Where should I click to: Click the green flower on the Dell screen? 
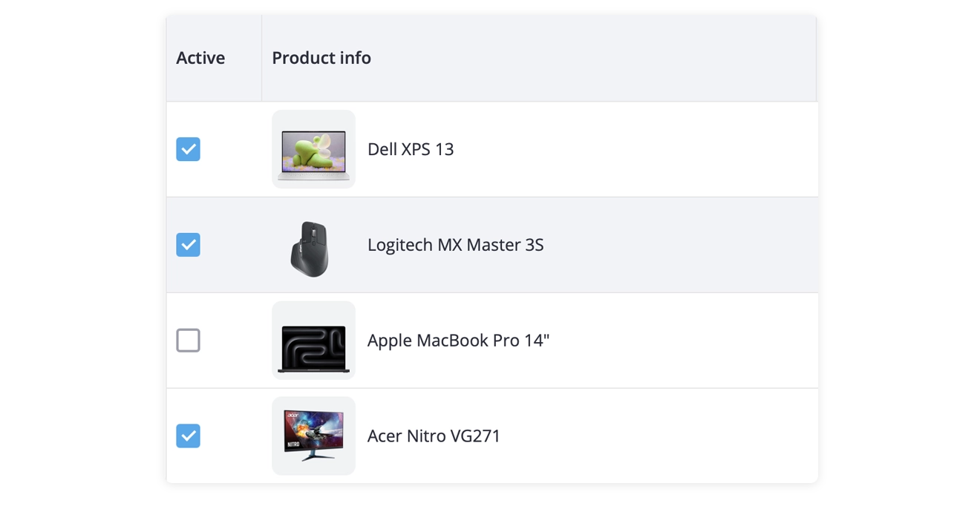pos(313,151)
